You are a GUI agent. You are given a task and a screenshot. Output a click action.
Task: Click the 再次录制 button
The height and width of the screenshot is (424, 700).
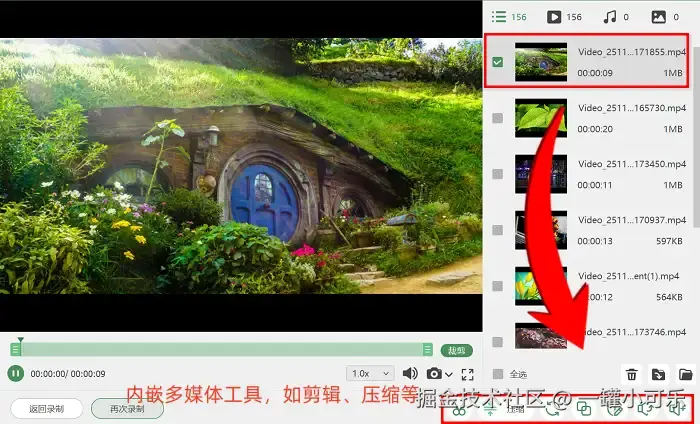[127, 409]
